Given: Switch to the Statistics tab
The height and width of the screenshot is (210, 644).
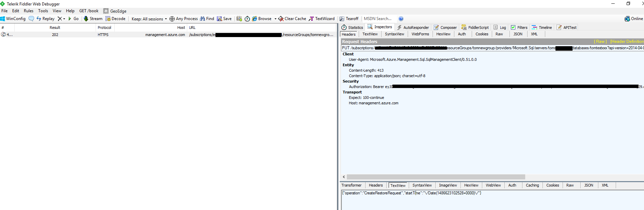Looking at the screenshot, I should 352,28.
